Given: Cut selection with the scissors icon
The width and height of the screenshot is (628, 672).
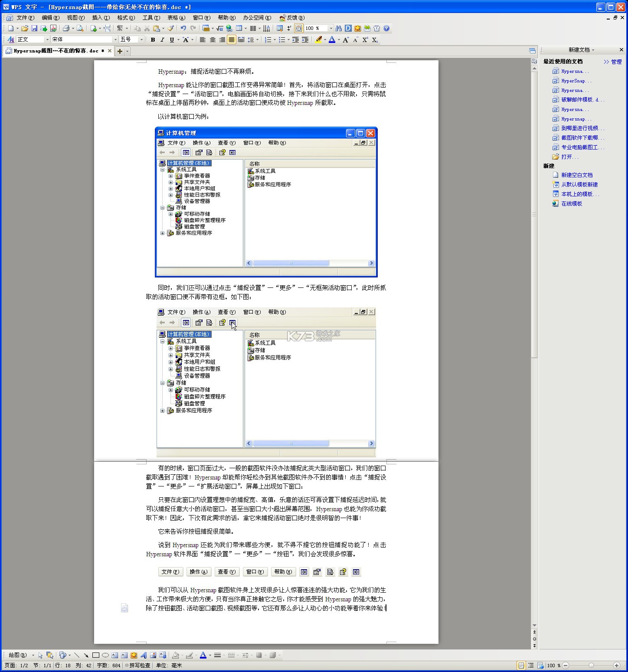Looking at the screenshot, I should (147, 29).
